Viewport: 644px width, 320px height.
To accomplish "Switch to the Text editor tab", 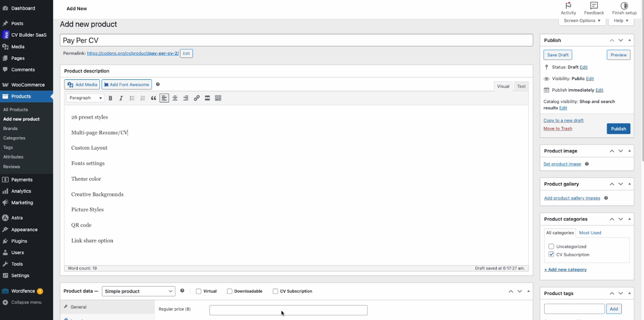I will [x=521, y=86].
